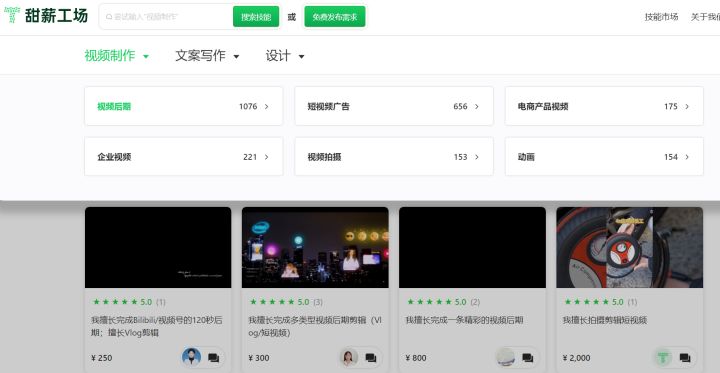Viewport: 720px width, 373px height.
Task: Click seller avatar on the ¥ 800 card
Action: coord(506,357)
